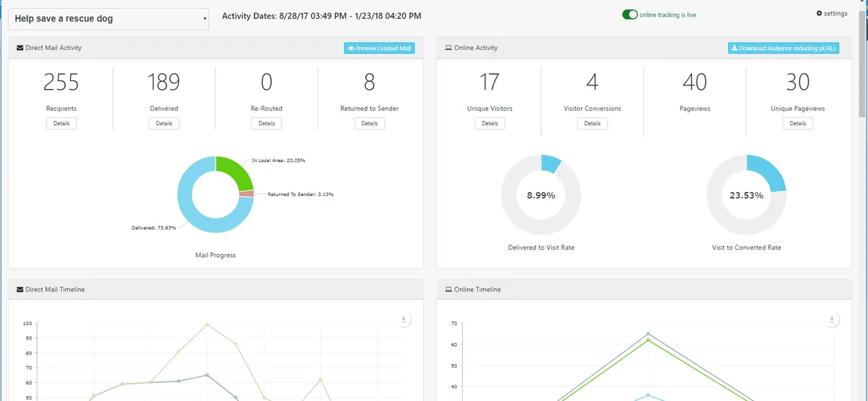The width and height of the screenshot is (868, 401).
Task: Open the settings gear link
Action: pyautogui.click(x=832, y=14)
